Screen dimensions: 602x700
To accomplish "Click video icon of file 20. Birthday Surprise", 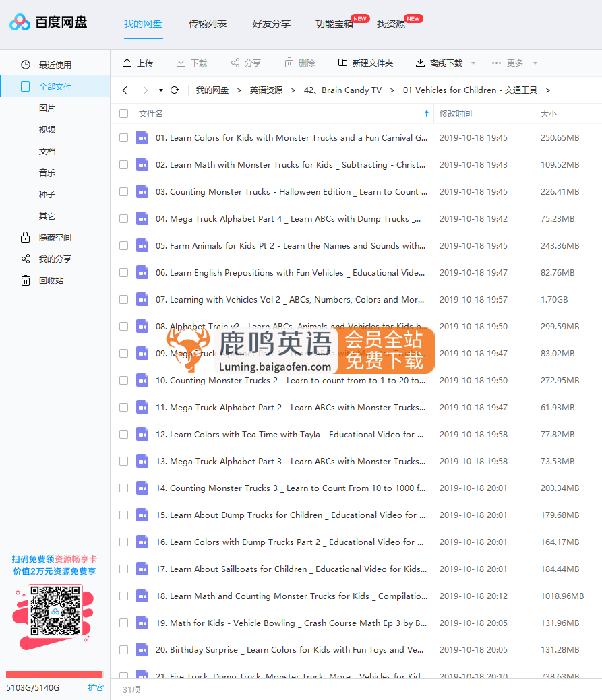I will click(x=142, y=649).
